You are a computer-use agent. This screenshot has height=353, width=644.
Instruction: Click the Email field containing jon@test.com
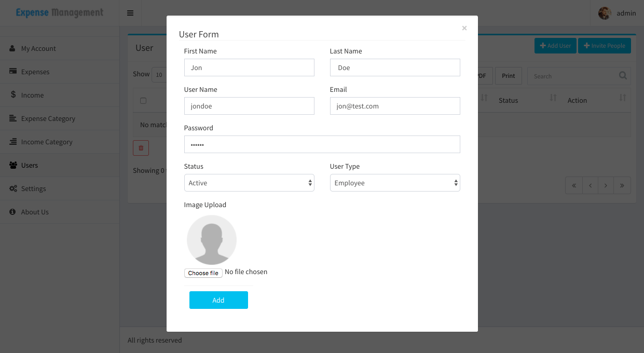click(395, 106)
